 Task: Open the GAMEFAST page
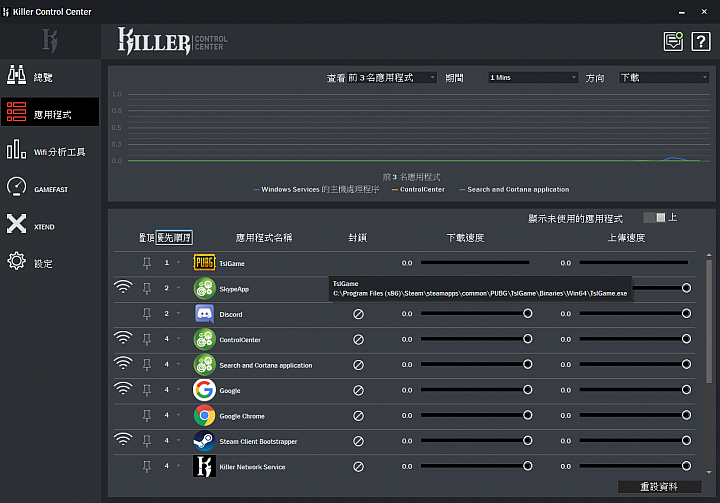50,187
